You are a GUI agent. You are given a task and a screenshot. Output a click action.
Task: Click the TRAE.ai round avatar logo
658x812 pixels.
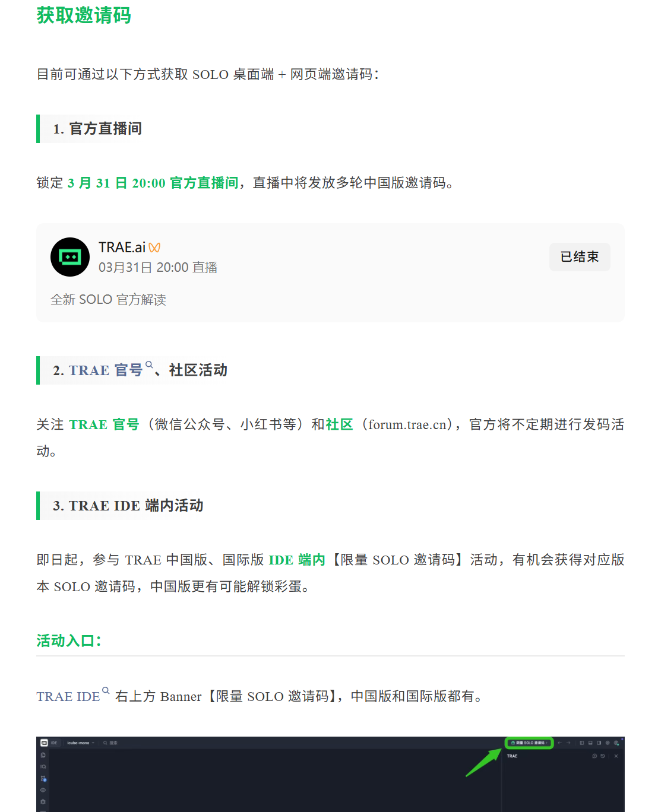[70, 257]
